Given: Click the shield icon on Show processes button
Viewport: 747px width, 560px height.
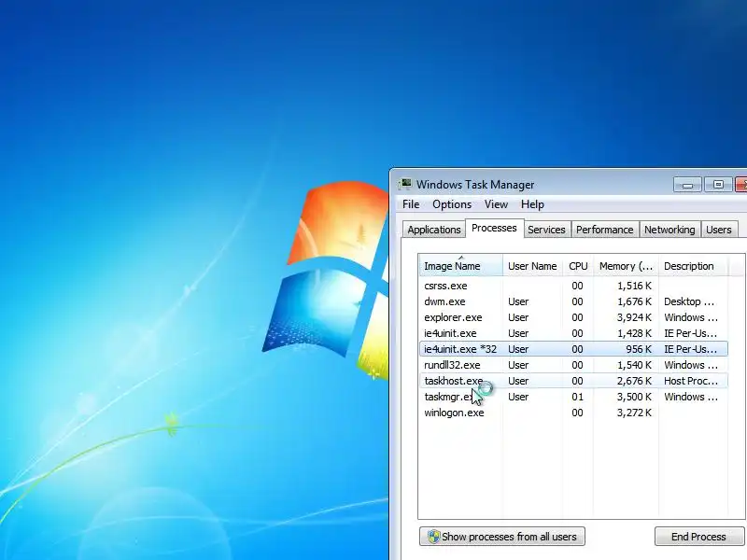Looking at the screenshot, I should (x=433, y=537).
